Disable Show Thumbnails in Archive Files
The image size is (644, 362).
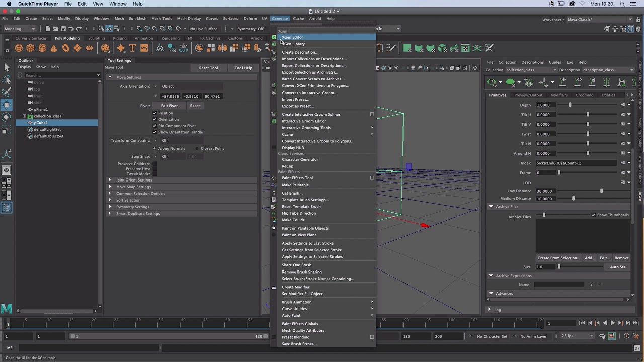pos(594,215)
